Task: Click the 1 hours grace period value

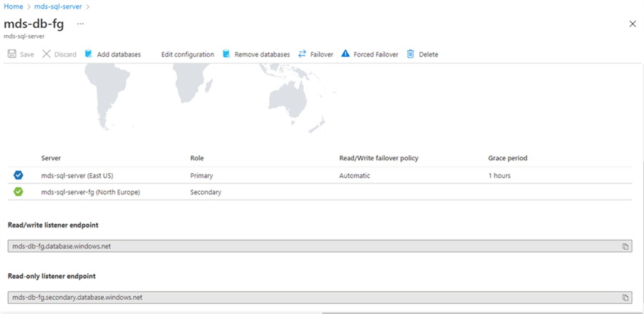Action: point(499,176)
